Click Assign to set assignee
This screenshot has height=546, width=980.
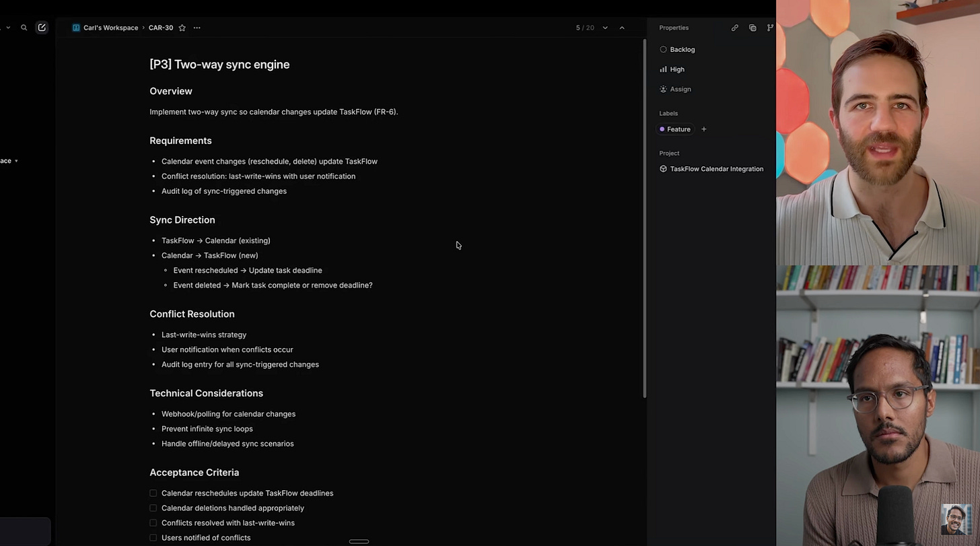click(x=680, y=89)
